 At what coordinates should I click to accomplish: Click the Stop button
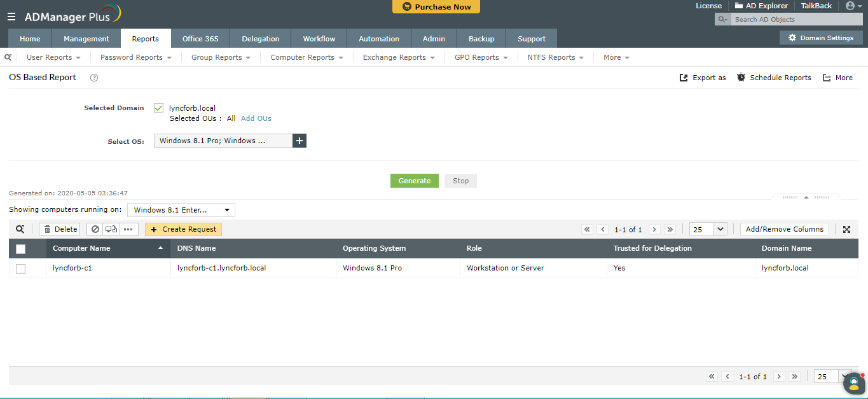460,181
